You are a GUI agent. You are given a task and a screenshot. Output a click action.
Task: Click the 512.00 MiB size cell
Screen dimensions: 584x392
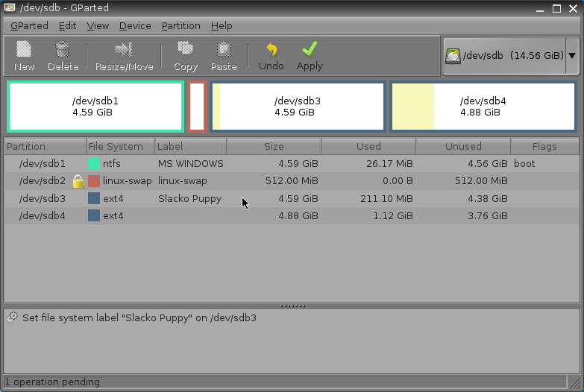292,181
